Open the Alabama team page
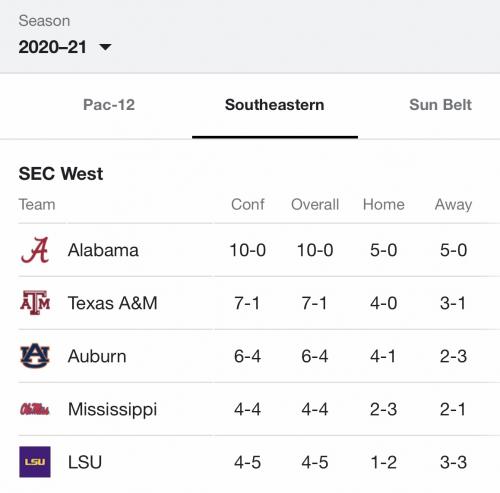Viewport: 500px width, 493px height. (x=103, y=250)
